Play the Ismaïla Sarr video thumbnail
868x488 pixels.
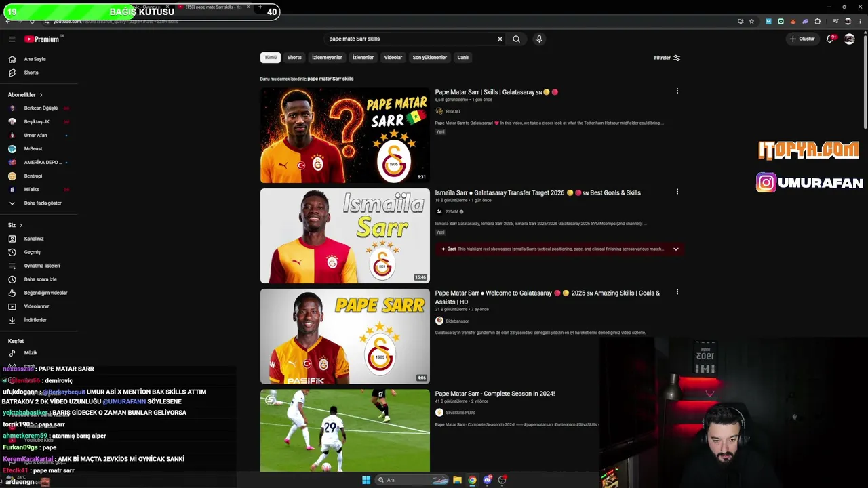tap(345, 236)
